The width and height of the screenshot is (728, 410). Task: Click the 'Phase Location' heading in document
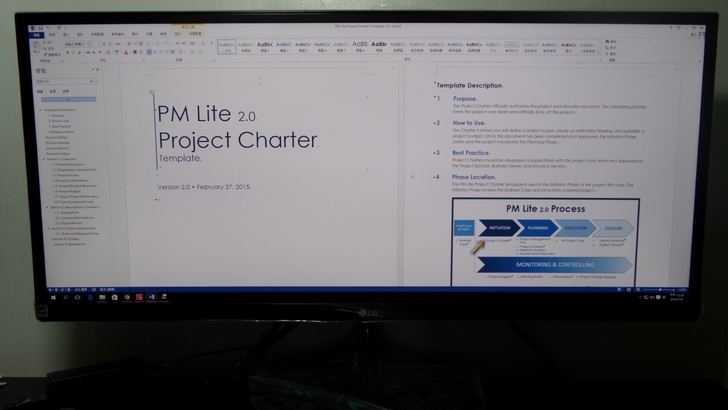click(473, 177)
